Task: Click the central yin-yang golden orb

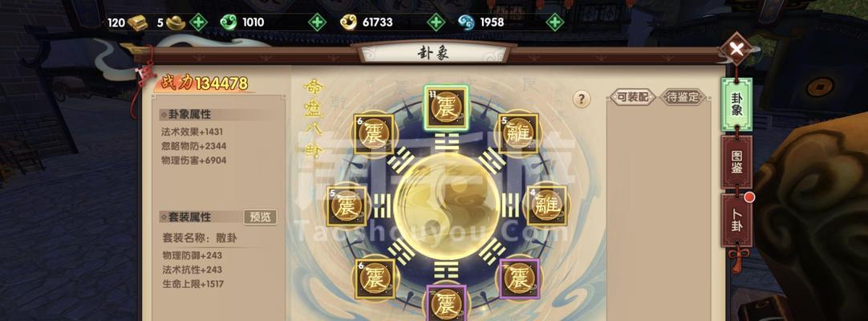Action: 447,206
